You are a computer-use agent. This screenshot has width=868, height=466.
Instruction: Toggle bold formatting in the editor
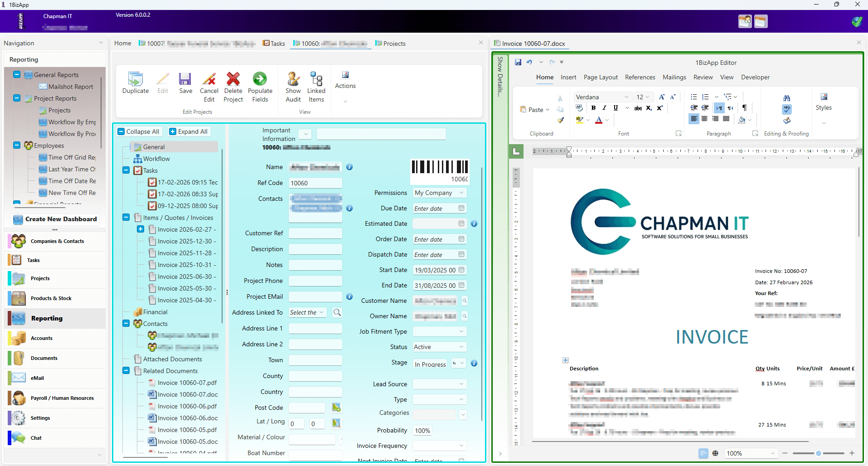tap(593, 108)
